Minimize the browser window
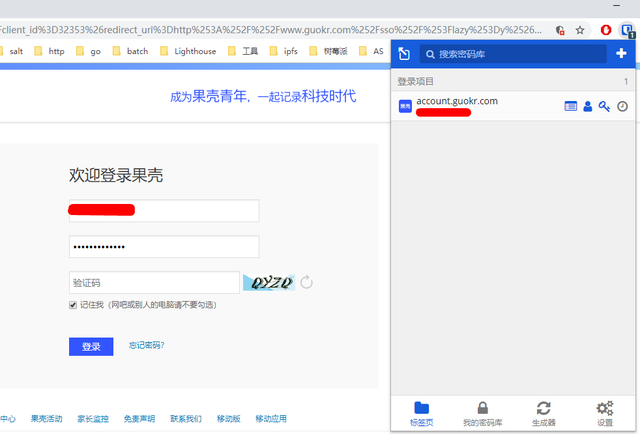The height and width of the screenshot is (434, 640). (x=616, y=5)
